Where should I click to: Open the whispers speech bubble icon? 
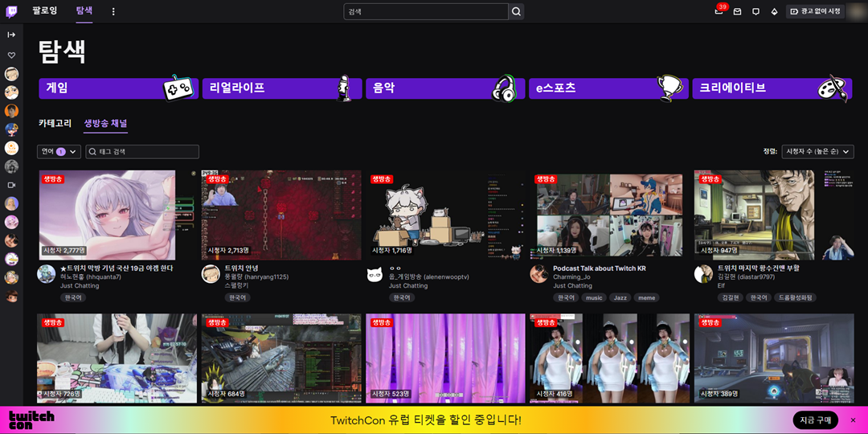755,11
